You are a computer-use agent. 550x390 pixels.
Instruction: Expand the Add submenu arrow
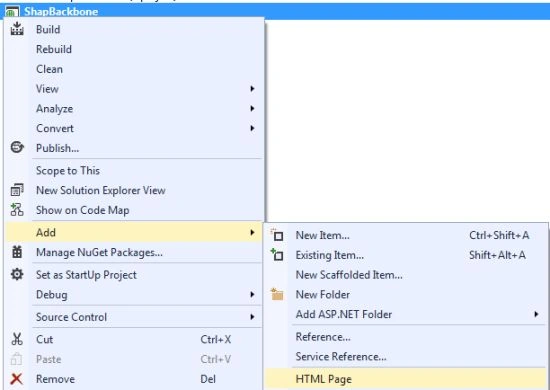(x=252, y=232)
